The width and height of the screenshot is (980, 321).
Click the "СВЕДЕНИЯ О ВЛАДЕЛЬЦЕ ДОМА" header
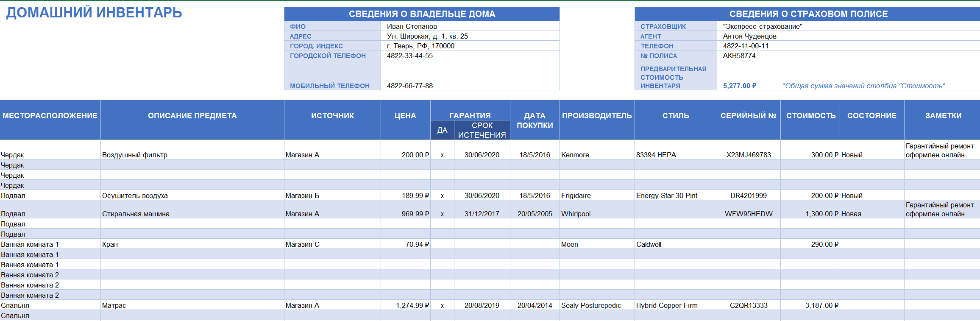pos(422,14)
